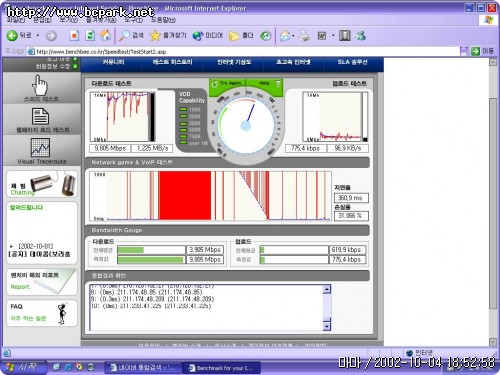Select the 9,805 Mbps value under download graph
This screenshot has width=500, height=375.
[110, 148]
